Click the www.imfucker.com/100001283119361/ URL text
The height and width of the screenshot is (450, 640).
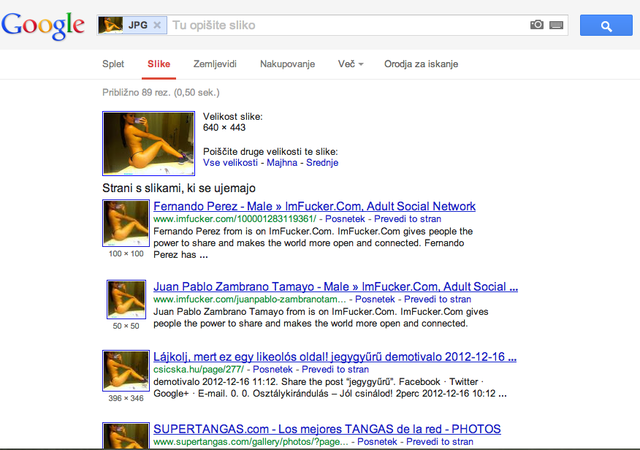click(235, 219)
